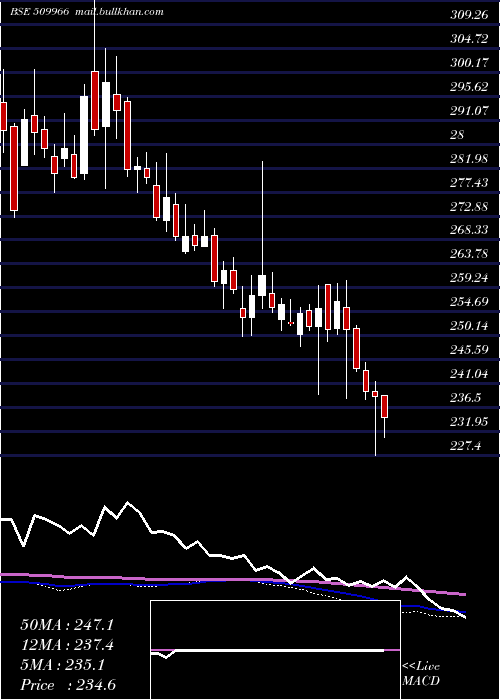Viewport: 500px width, 700px height.
Task: Click the BSE 509966 ticker label
Action: click(x=39, y=12)
